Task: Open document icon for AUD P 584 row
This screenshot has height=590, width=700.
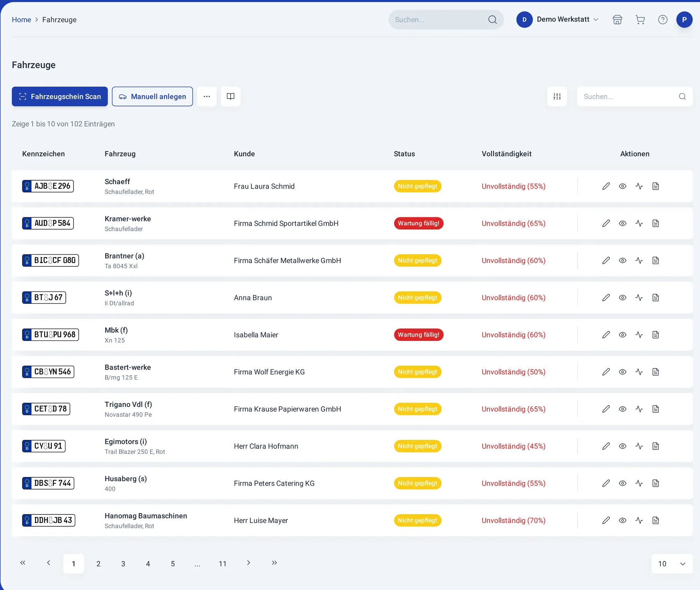Action: click(656, 223)
